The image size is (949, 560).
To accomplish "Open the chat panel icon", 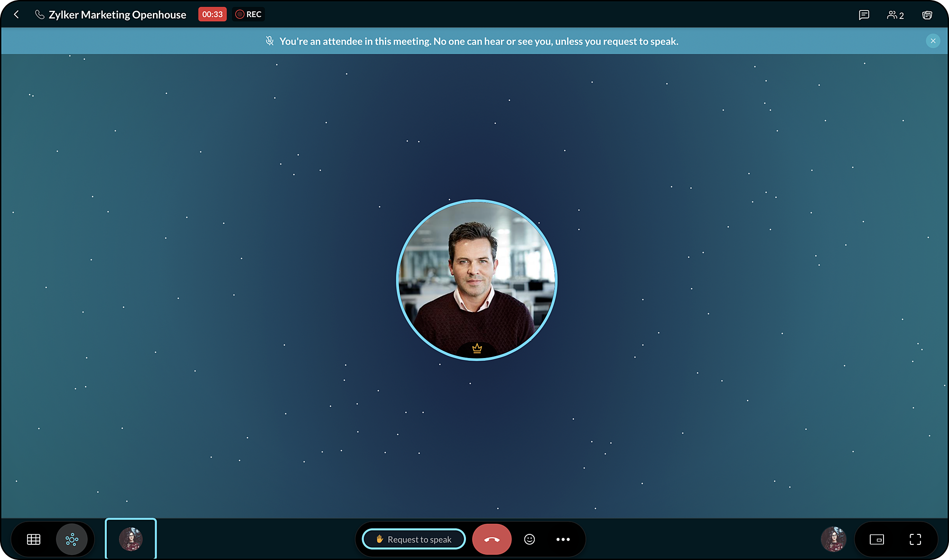I will (864, 15).
